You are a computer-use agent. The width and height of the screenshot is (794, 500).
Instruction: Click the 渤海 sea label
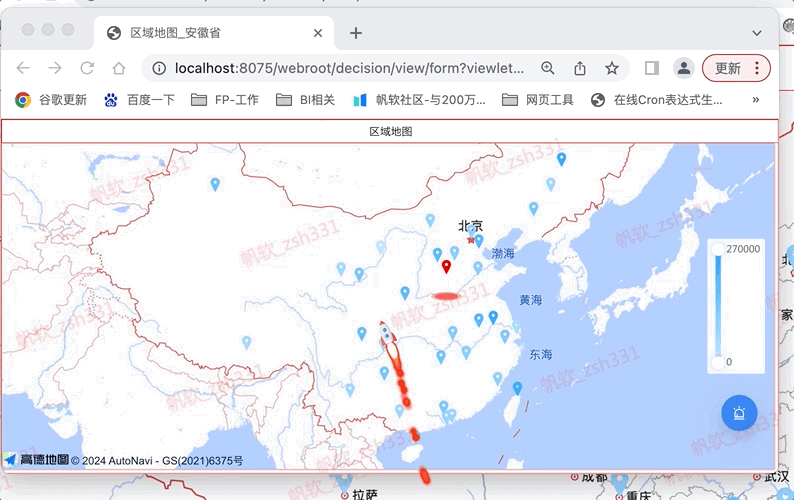tap(503, 253)
